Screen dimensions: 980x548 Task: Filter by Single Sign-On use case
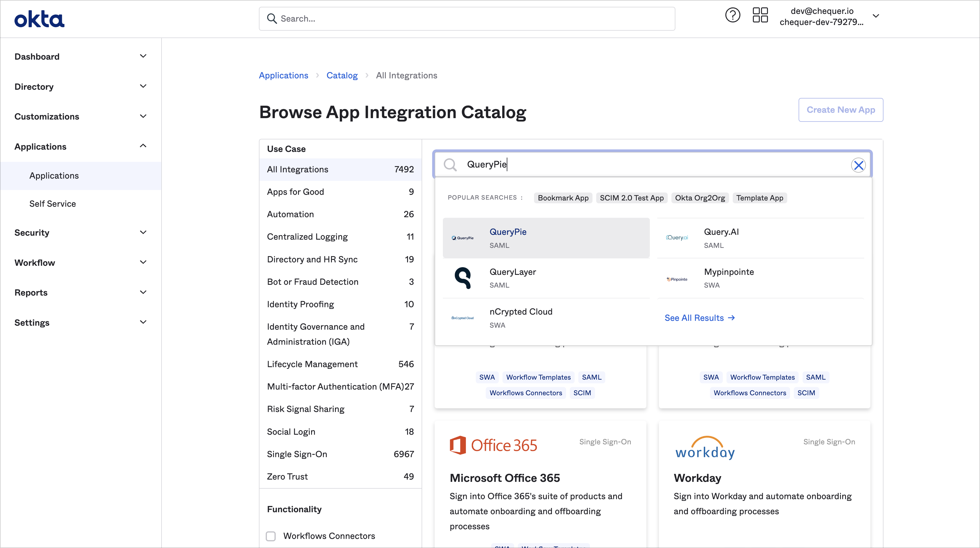tap(340, 454)
